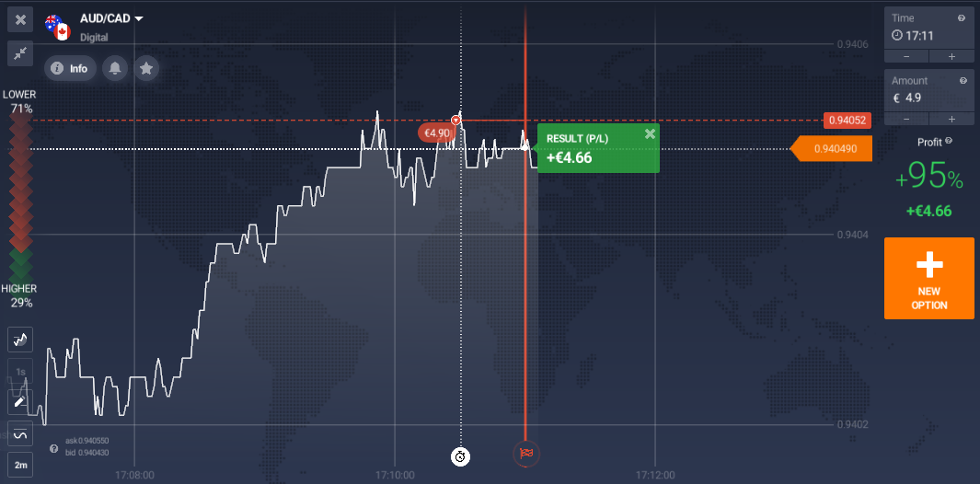
Task: Click the Profit help question mark
Action: coord(949,141)
